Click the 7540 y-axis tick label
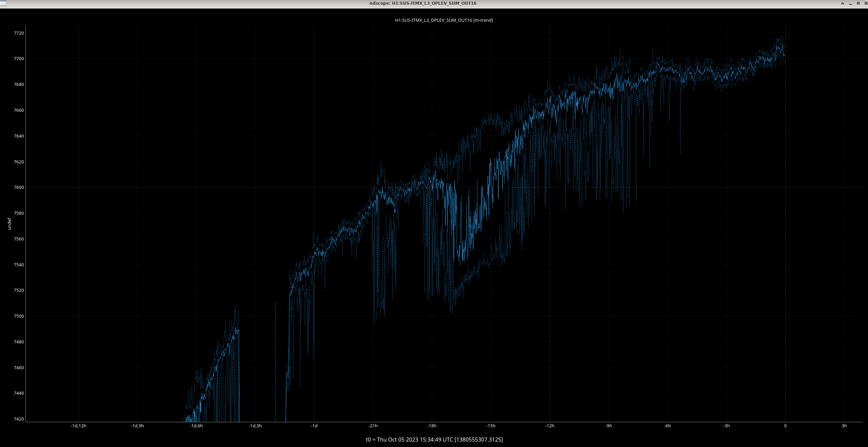 [x=19, y=265]
